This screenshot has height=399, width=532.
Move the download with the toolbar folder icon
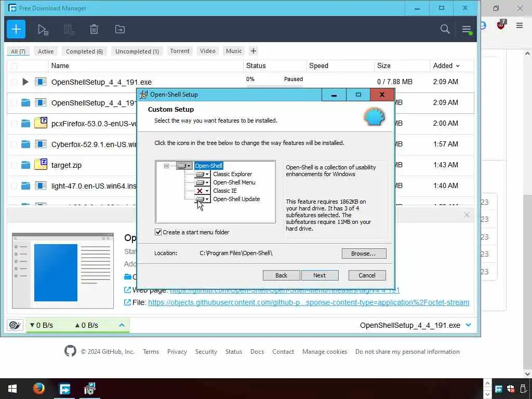[120, 29]
